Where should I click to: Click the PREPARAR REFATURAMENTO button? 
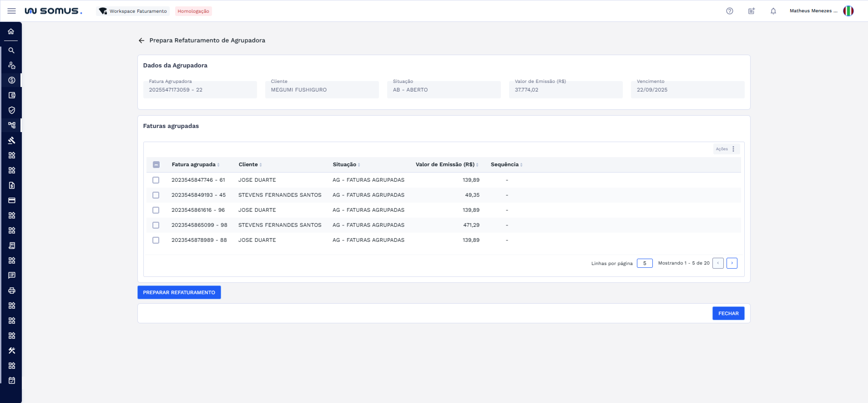point(179,292)
